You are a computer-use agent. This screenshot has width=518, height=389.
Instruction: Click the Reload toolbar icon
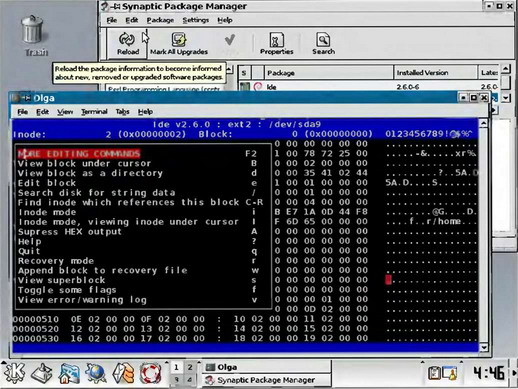[127, 39]
